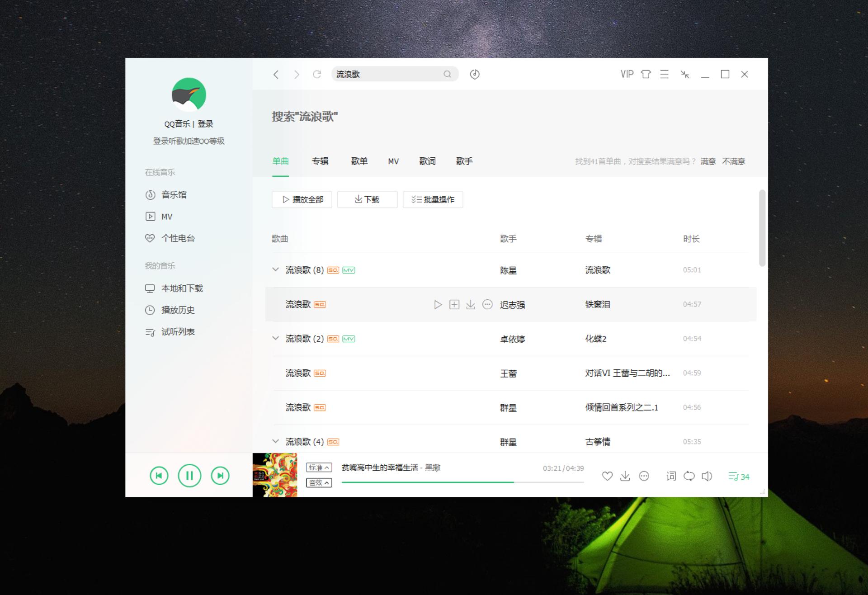Toggle the repeat mode icon
Image resolution: width=868 pixels, height=595 pixels.
pyautogui.click(x=689, y=476)
